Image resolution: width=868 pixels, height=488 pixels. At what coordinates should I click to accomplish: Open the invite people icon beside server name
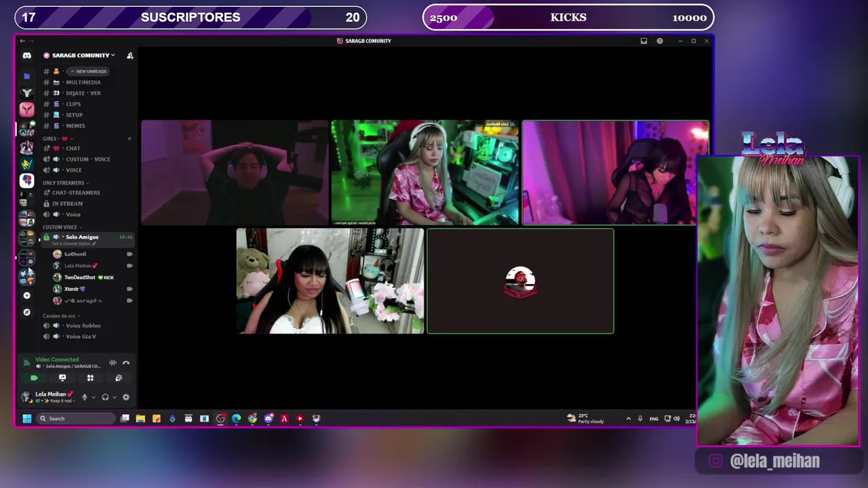coord(130,56)
